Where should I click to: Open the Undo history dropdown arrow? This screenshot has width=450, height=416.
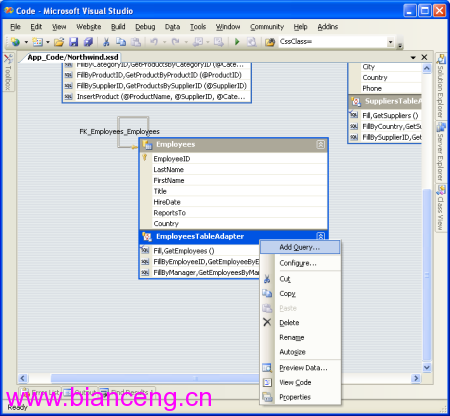click(164, 42)
